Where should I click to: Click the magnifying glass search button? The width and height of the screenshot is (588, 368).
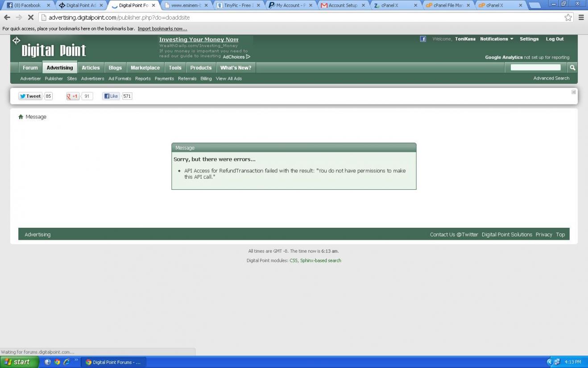click(572, 67)
